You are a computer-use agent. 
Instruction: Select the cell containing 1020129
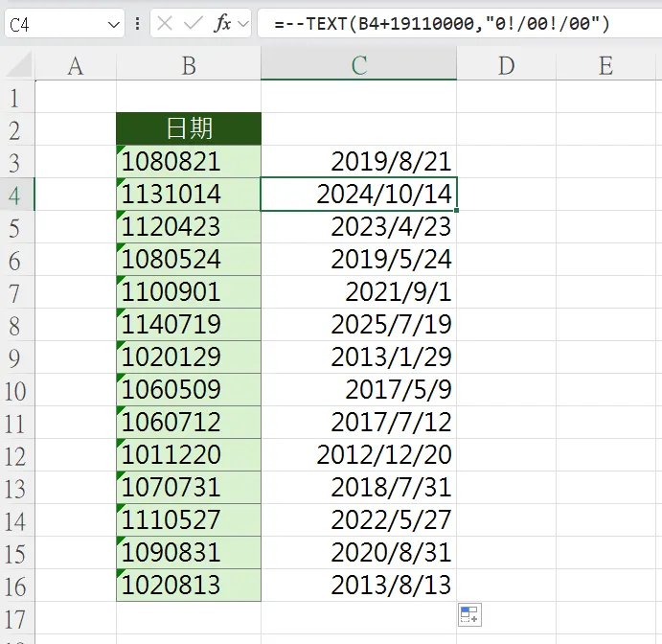189,356
